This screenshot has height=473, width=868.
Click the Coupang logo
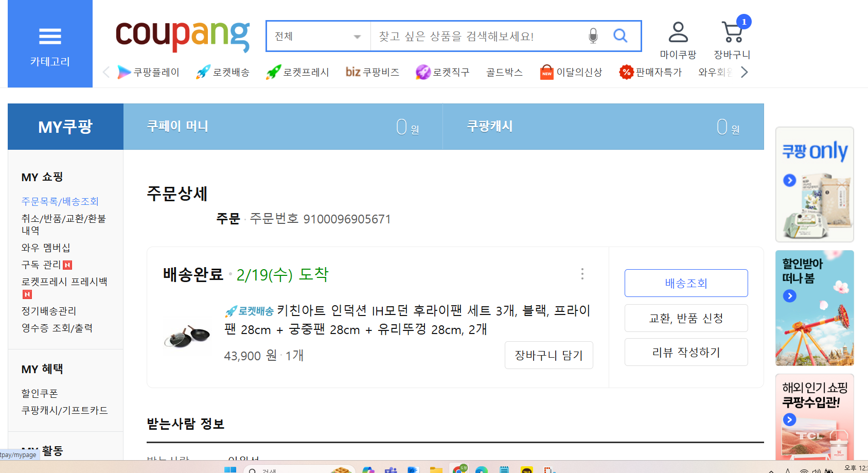(183, 36)
